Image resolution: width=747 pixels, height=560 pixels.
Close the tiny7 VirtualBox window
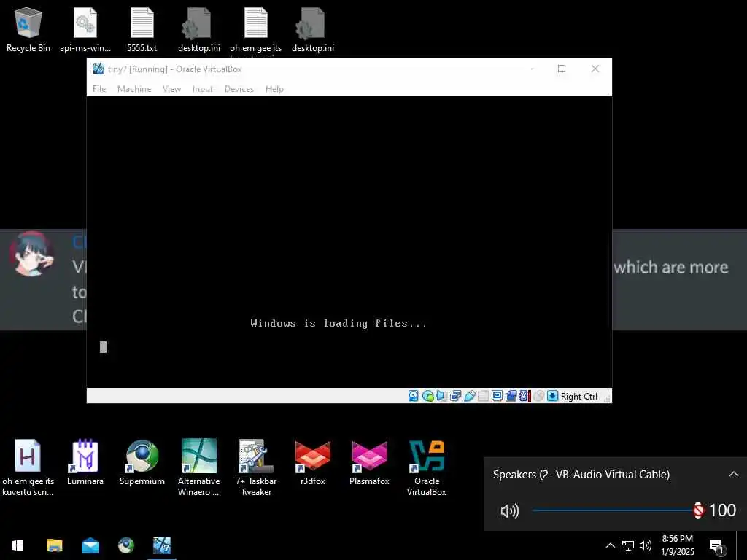click(595, 69)
